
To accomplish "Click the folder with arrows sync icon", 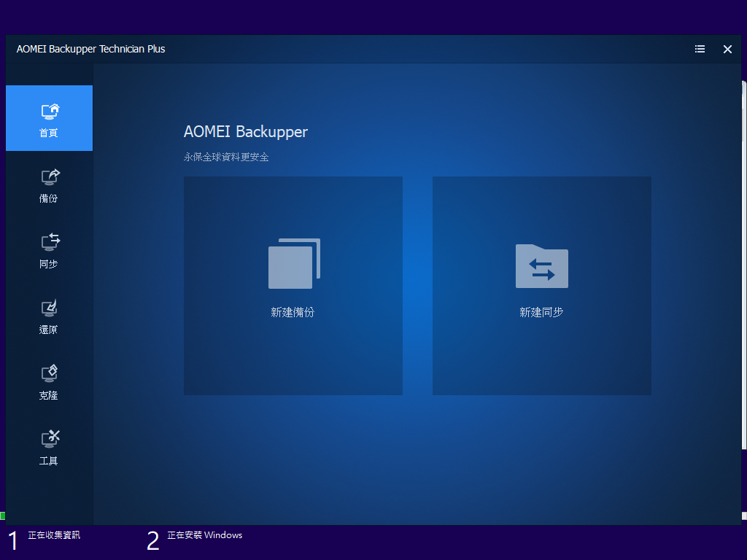I will click(541, 266).
